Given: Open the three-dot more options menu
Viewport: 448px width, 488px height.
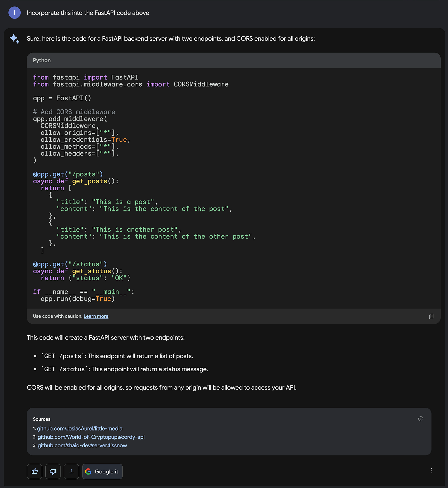Looking at the screenshot, I should point(431,471).
